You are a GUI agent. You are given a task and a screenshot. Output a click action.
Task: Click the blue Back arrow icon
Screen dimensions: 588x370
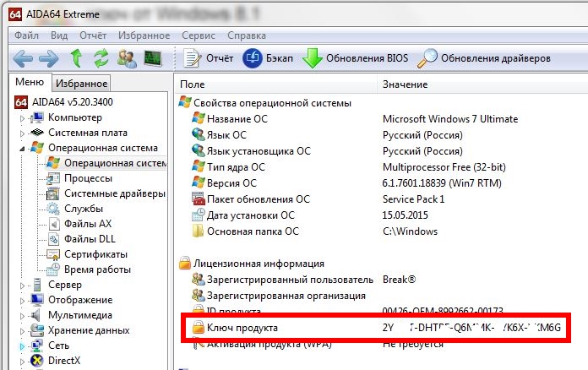click(x=24, y=58)
